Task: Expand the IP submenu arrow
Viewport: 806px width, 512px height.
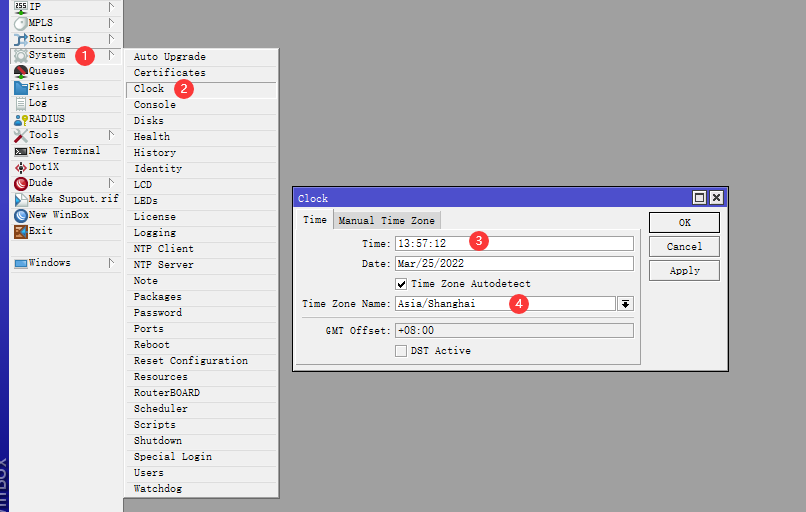Action: tap(111, 7)
